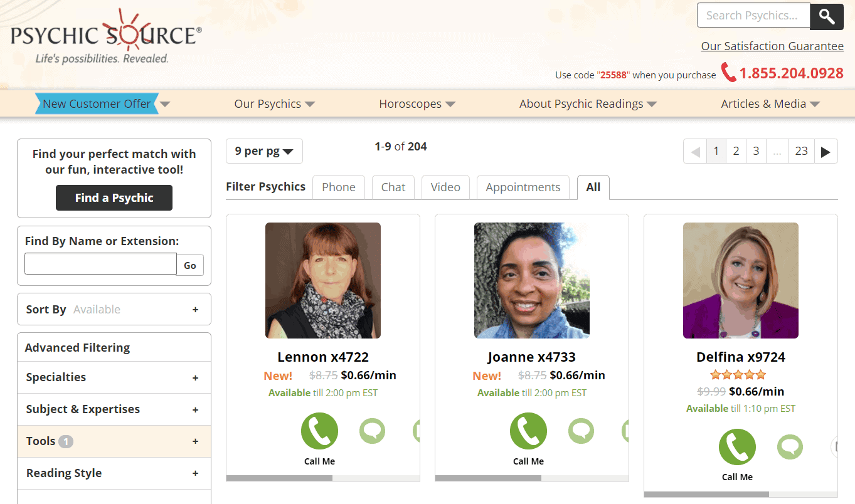Select the Phone filter tab
The image size is (855, 504).
point(339,187)
